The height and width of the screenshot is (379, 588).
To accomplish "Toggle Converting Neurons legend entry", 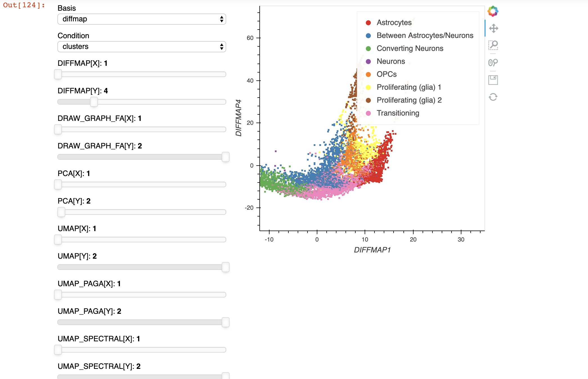I will (410, 48).
